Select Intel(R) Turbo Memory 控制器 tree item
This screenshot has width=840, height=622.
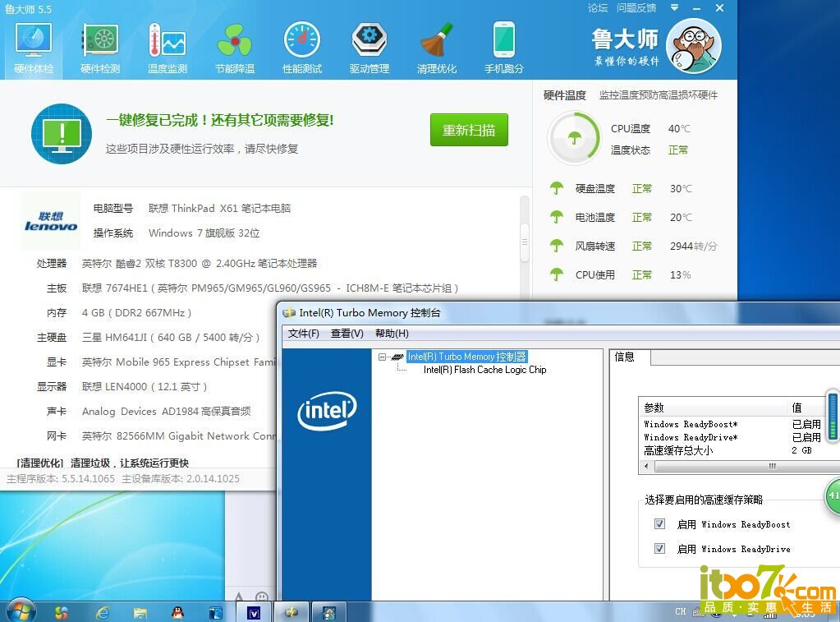466,357
